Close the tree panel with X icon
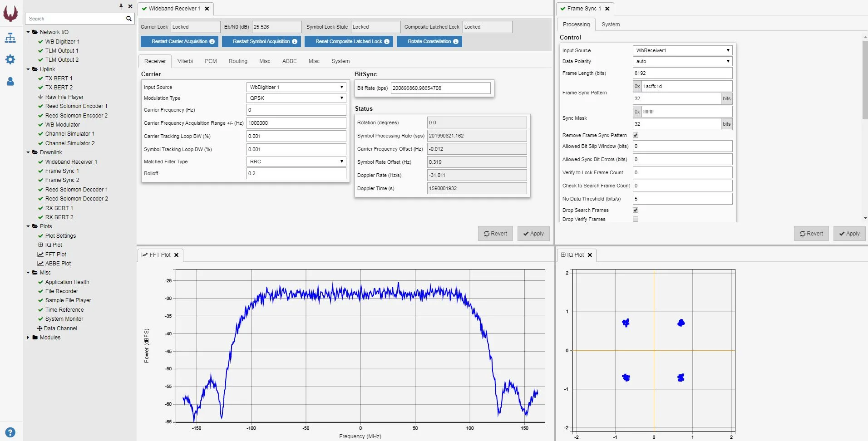This screenshot has width=868, height=441. coord(130,6)
